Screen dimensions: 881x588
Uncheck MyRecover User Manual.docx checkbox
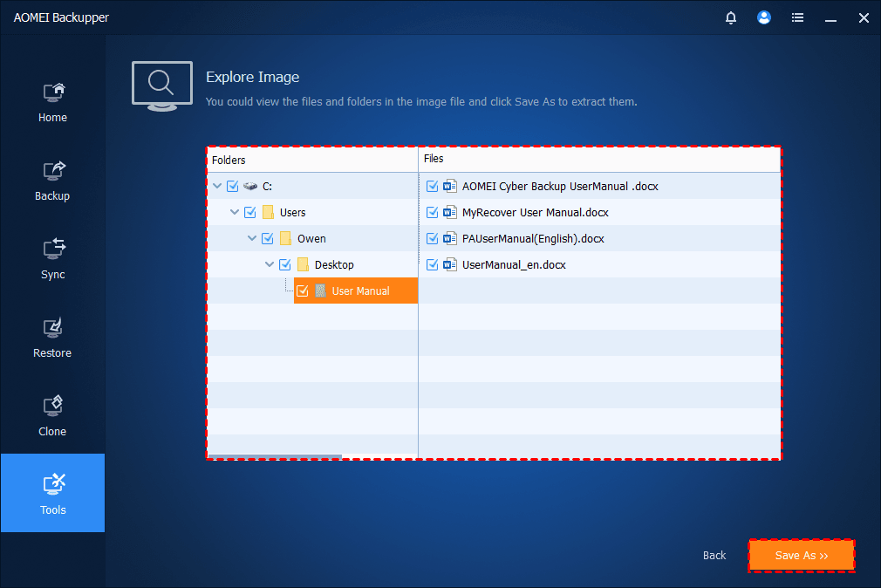pos(432,213)
